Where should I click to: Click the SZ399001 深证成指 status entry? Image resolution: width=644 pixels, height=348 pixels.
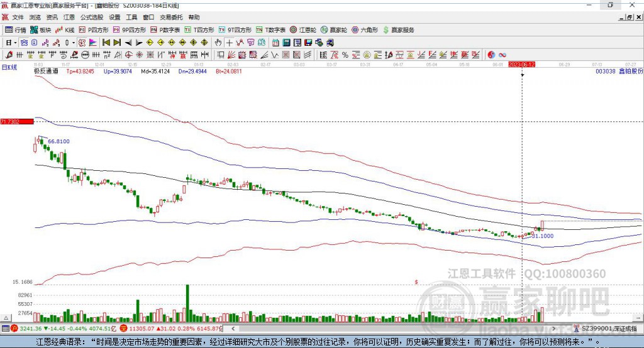click(x=606, y=329)
